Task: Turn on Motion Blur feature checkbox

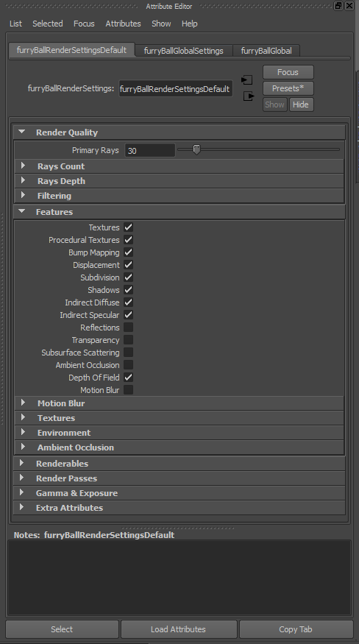Action: [x=128, y=390]
